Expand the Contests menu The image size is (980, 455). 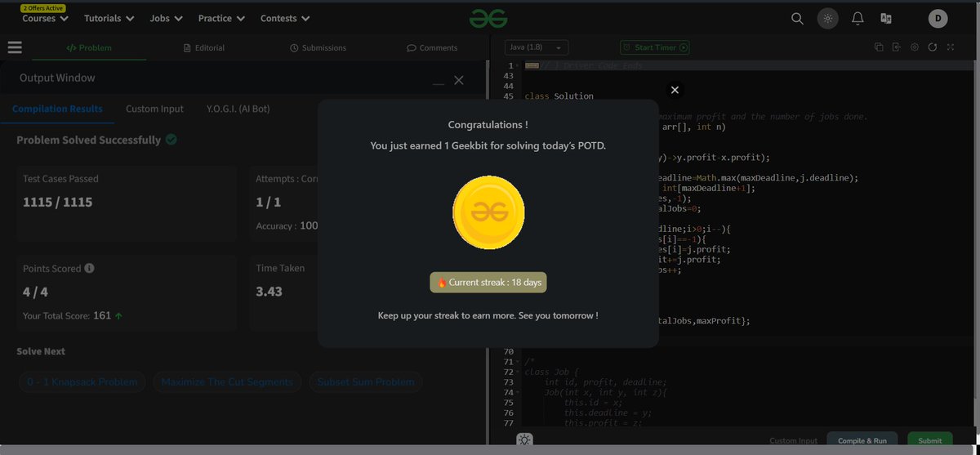click(285, 18)
